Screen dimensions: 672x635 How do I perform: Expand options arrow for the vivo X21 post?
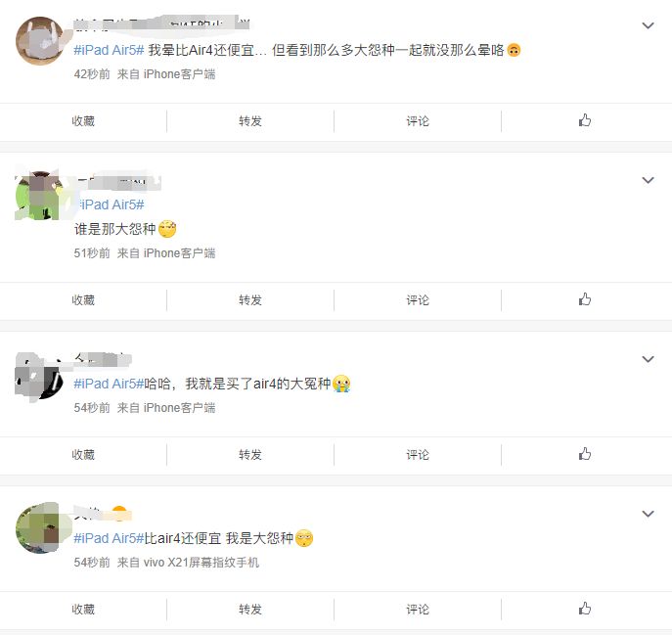pyautogui.click(x=648, y=514)
